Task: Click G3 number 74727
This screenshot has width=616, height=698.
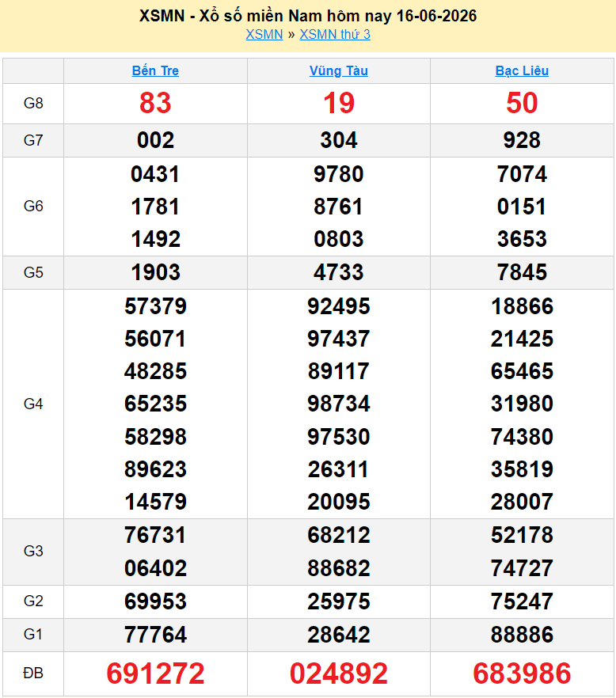Action: [522, 568]
